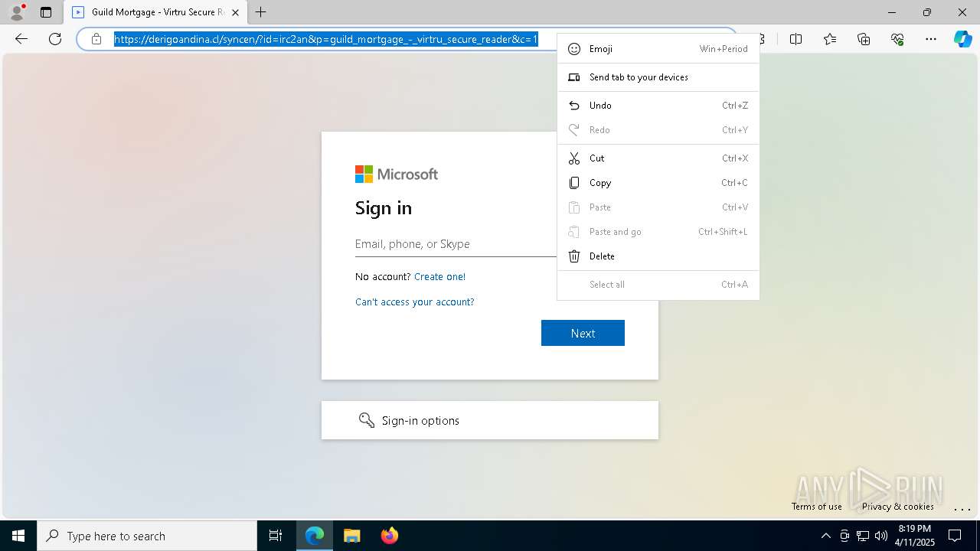
Task: Click the browser profile icon
Action: point(17,12)
